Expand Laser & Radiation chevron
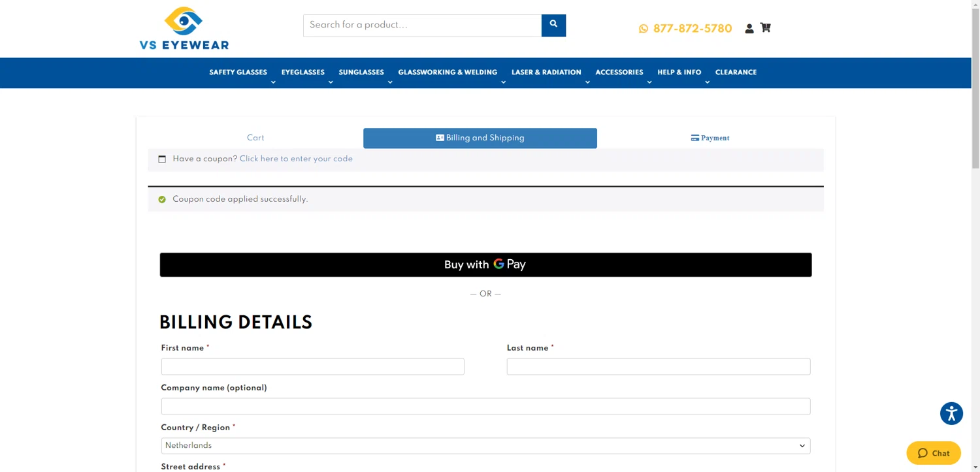The width and height of the screenshot is (980, 472). 587,82
